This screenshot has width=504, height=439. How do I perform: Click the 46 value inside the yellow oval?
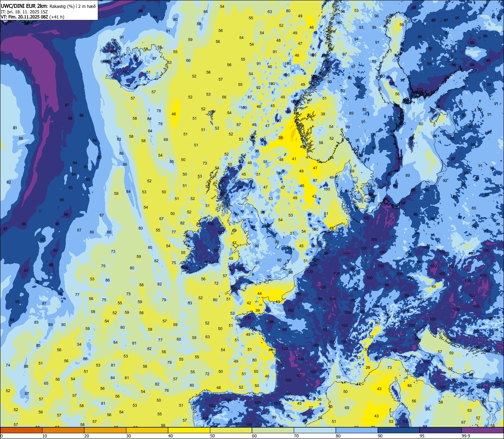point(174,114)
